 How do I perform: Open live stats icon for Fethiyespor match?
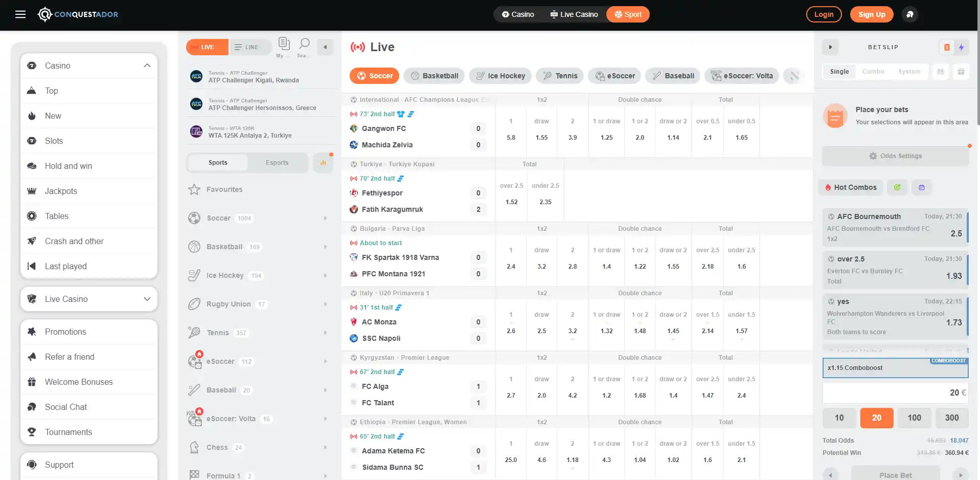coord(400,179)
